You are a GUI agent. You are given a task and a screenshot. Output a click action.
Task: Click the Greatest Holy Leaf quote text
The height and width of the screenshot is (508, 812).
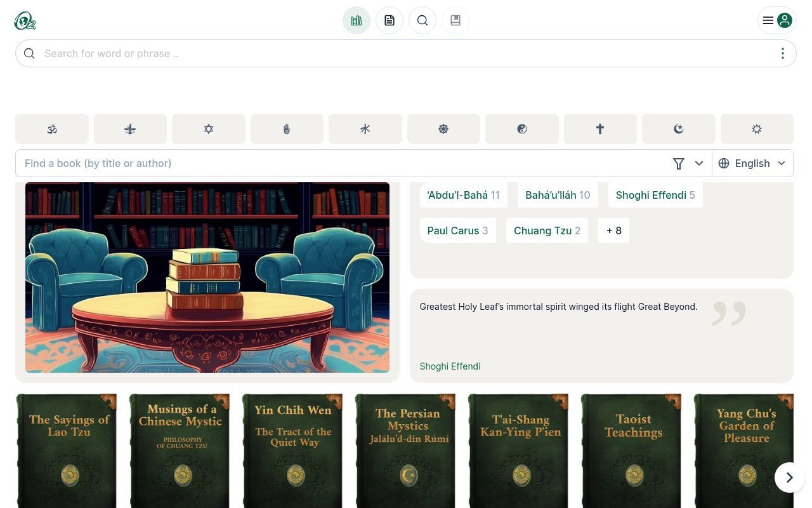coord(558,307)
